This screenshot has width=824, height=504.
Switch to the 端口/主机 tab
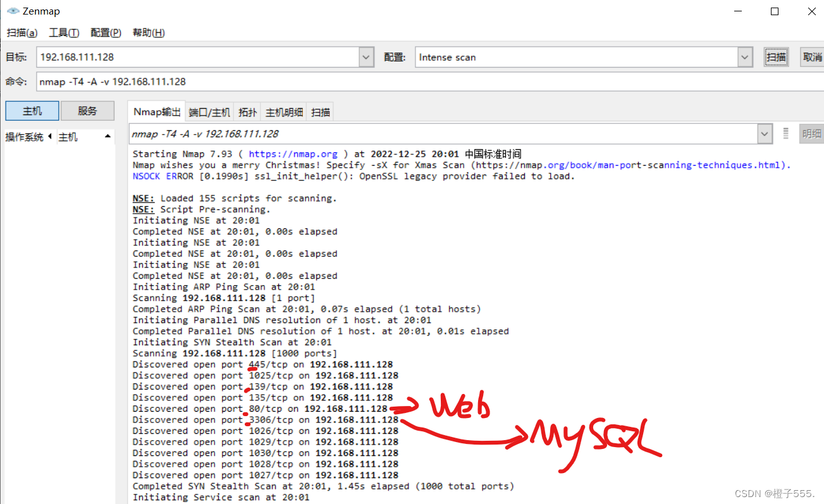click(209, 113)
